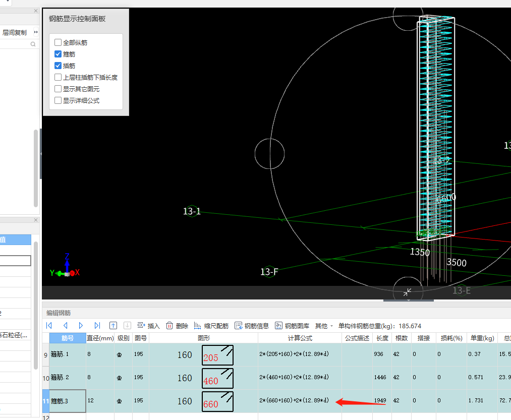The width and height of the screenshot is (511, 420).
Task: Open 钢筋图库 library
Action: 292,326
